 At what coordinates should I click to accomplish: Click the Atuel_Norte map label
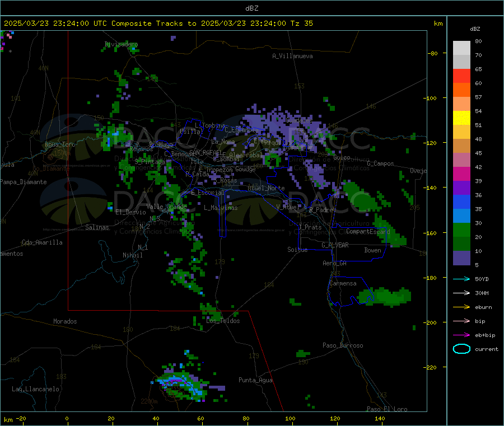click(x=266, y=188)
